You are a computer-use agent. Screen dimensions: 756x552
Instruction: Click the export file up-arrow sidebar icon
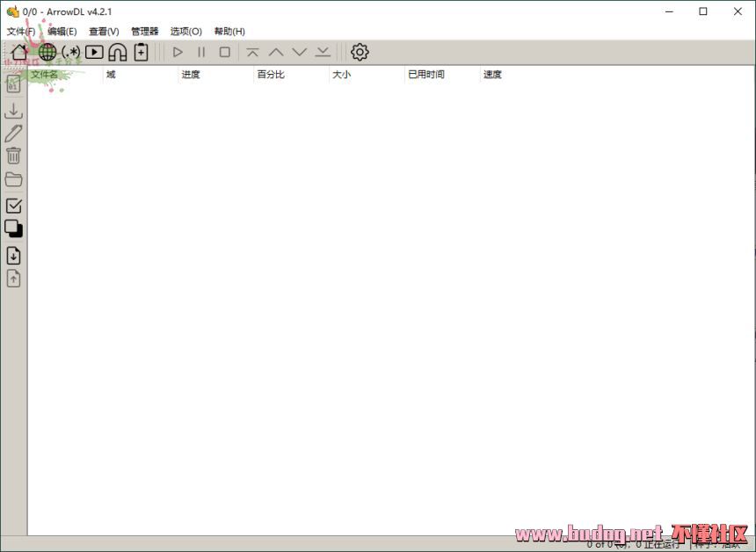[13, 279]
